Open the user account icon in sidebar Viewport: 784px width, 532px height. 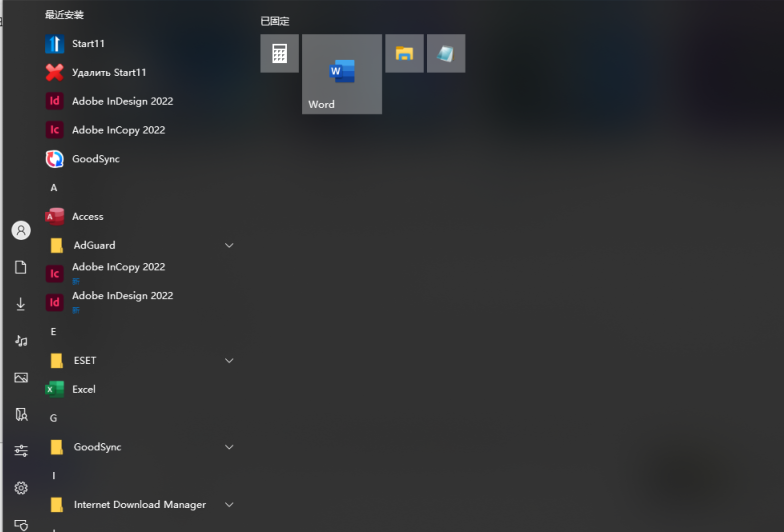click(x=21, y=230)
